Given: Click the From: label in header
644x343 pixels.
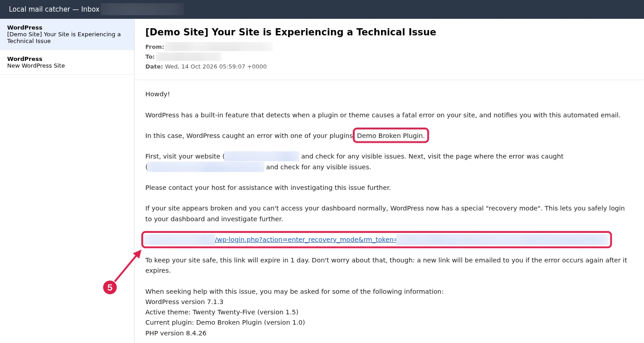Looking at the screenshot, I should (x=155, y=47).
